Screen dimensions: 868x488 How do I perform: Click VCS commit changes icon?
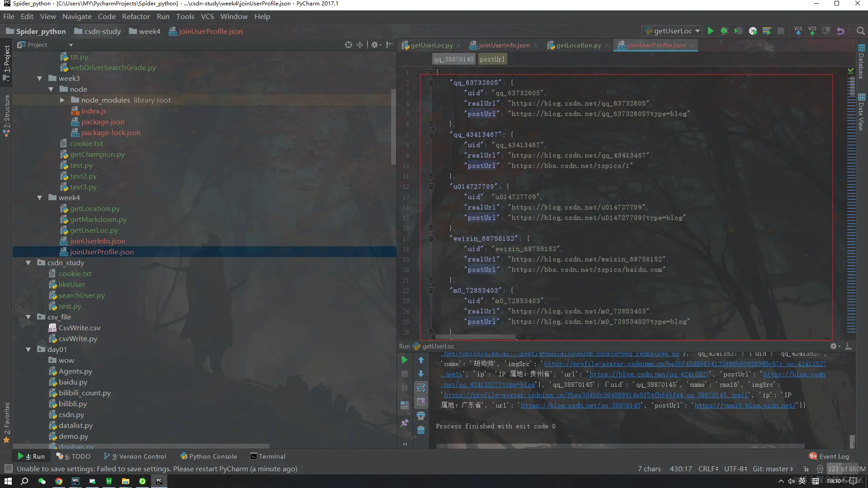pyautogui.click(x=812, y=31)
